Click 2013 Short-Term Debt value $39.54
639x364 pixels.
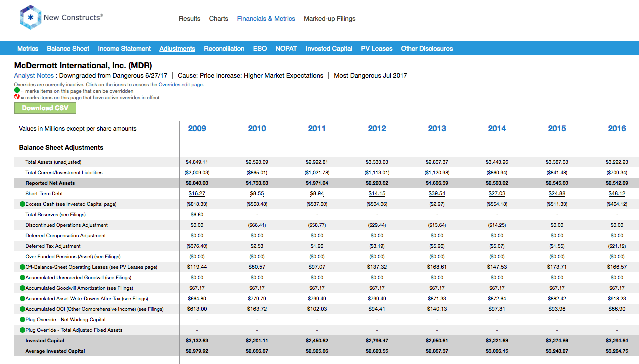click(x=437, y=193)
